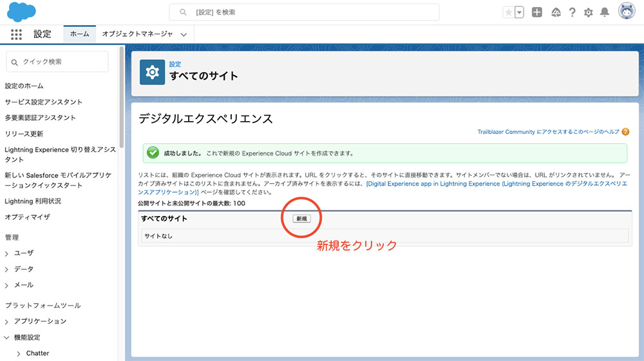Collapse the 機能設定 tree node
Image resolution: width=644 pixels, height=361 pixels.
(x=6, y=338)
